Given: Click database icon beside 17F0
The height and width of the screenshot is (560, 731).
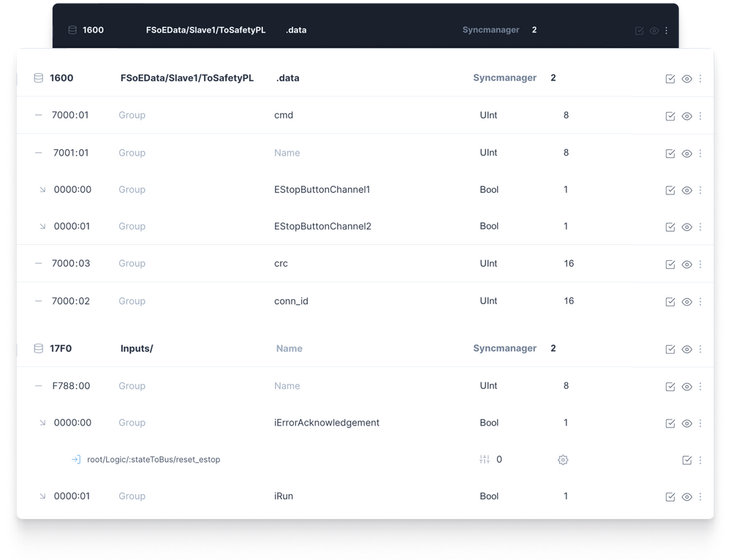Looking at the screenshot, I should pyautogui.click(x=39, y=348).
